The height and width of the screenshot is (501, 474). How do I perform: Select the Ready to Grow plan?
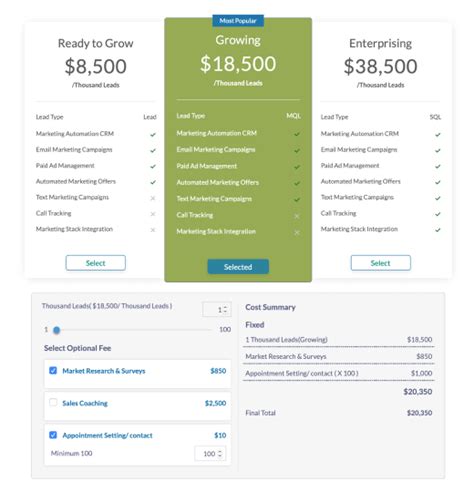point(96,263)
